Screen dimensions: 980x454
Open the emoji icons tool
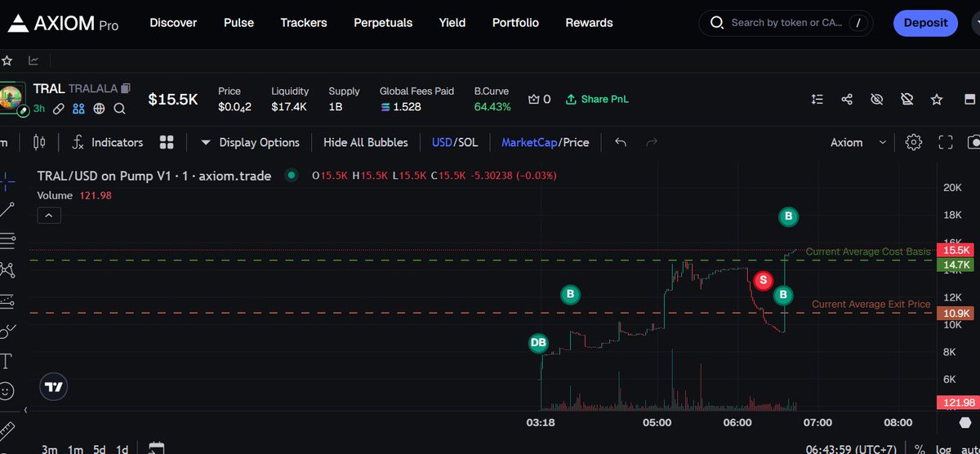coord(7,390)
